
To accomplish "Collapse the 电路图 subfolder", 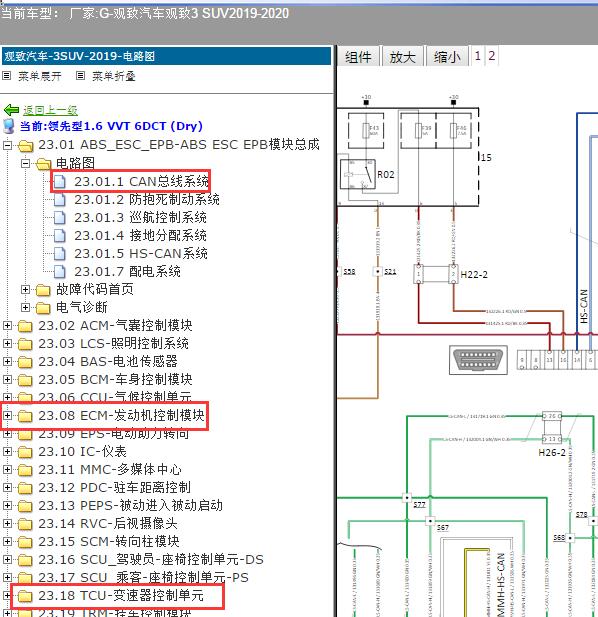I will click(x=25, y=163).
